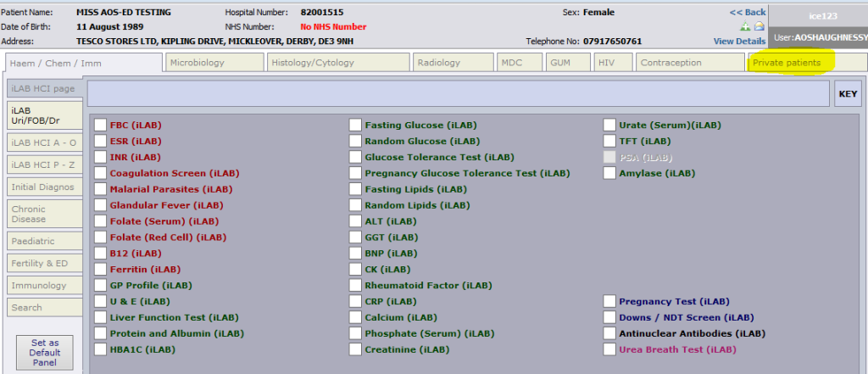Select Urea Breath Test (iLAB) checkbox
This screenshot has width=868, height=374.
(x=609, y=349)
